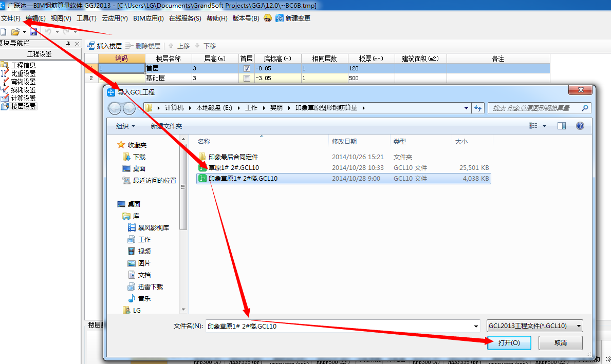Click the undo arrow toolbar icon
Viewport: 611px width, 364px height.
click(48, 32)
